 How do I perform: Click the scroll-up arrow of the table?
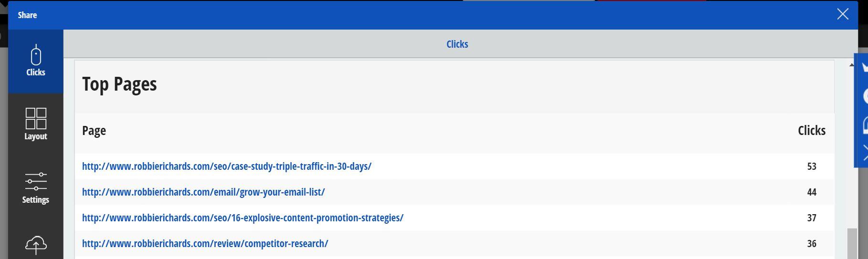[851, 65]
